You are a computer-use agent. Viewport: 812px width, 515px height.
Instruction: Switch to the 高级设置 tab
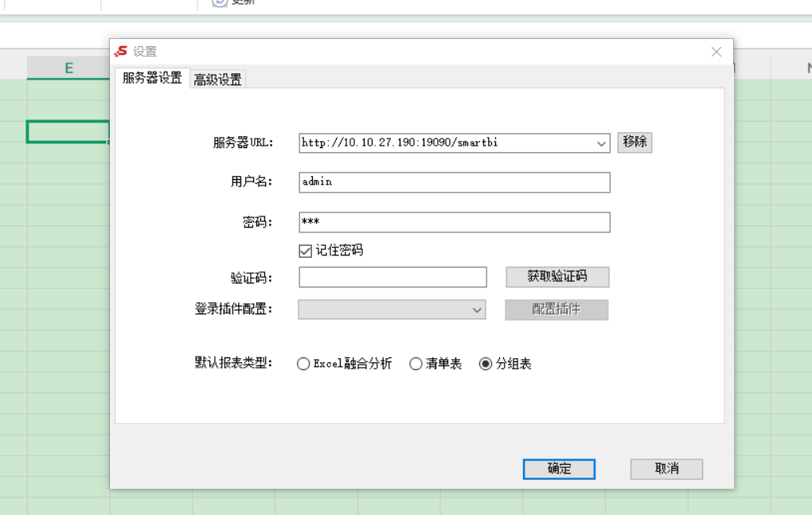tap(217, 79)
